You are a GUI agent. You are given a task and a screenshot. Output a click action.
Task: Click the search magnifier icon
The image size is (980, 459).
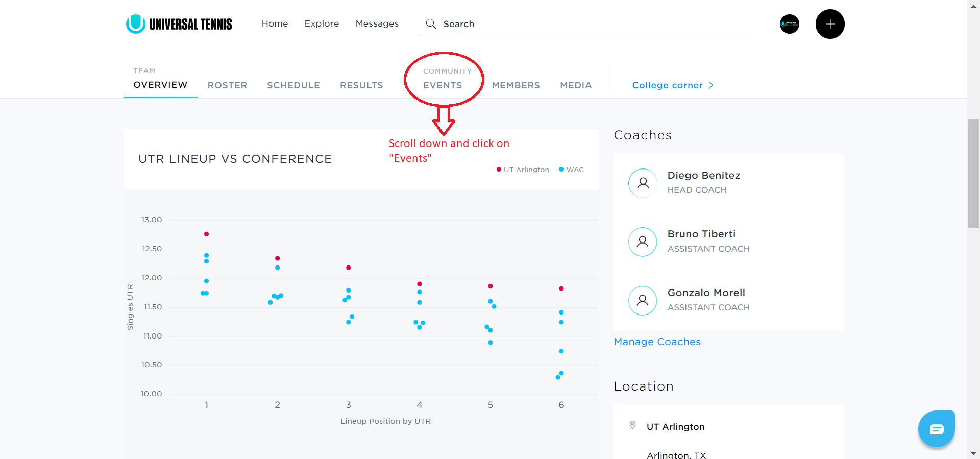(x=431, y=23)
